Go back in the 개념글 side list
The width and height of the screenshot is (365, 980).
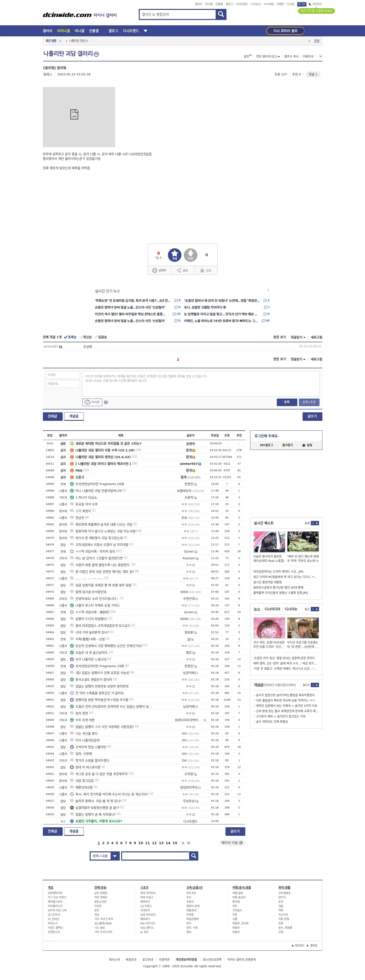point(313,685)
